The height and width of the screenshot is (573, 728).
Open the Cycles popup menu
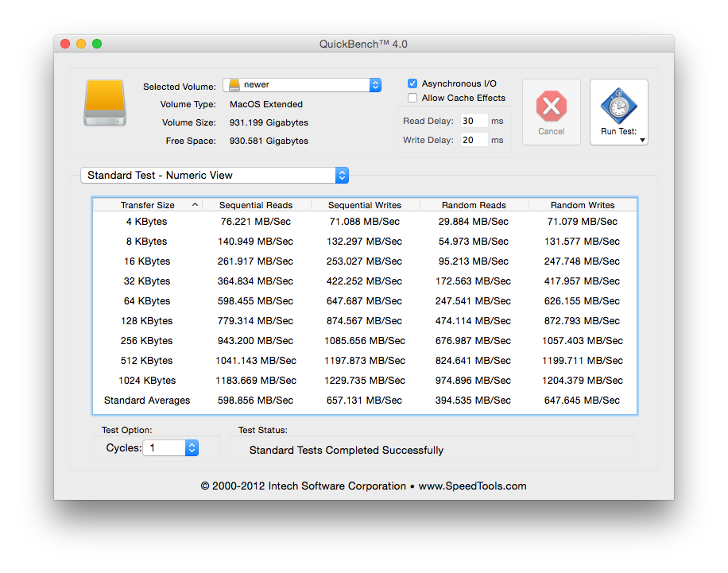(x=170, y=447)
